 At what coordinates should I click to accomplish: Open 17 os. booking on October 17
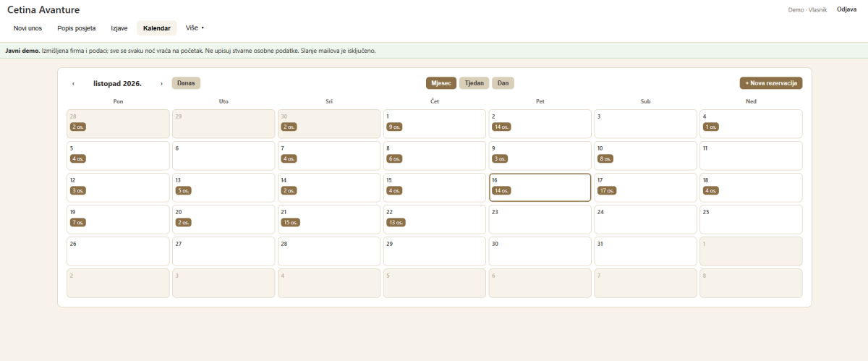608,190
